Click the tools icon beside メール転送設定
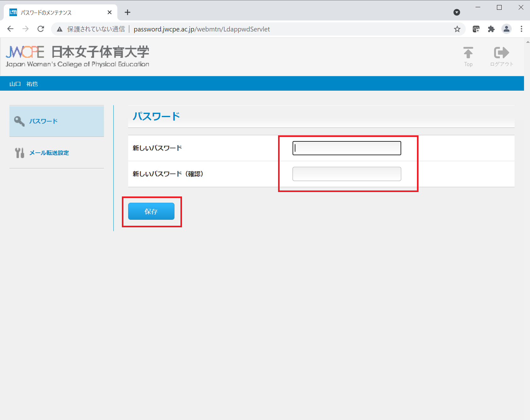 point(20,153)
